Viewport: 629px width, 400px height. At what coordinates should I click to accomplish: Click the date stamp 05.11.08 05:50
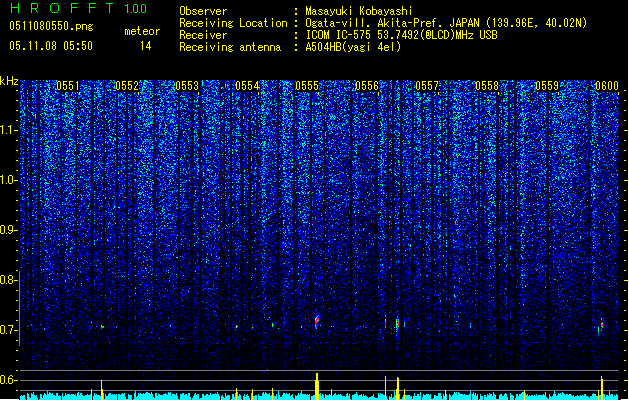point(51,46)
